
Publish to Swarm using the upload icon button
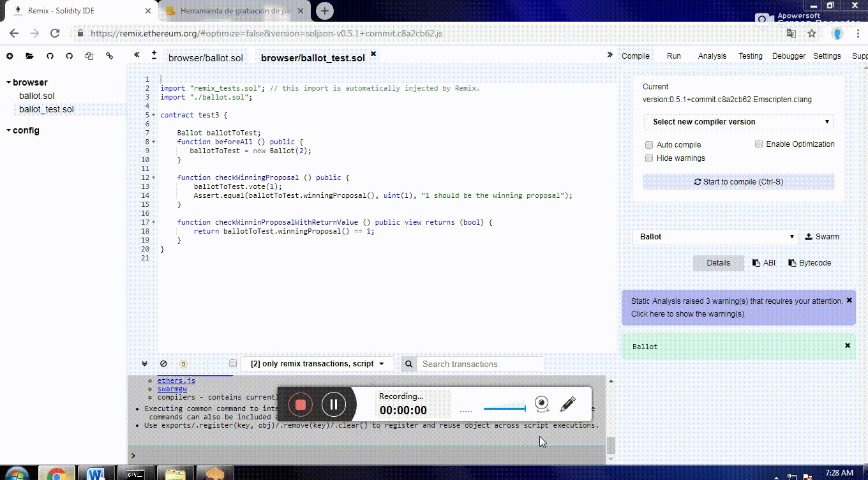822,236
